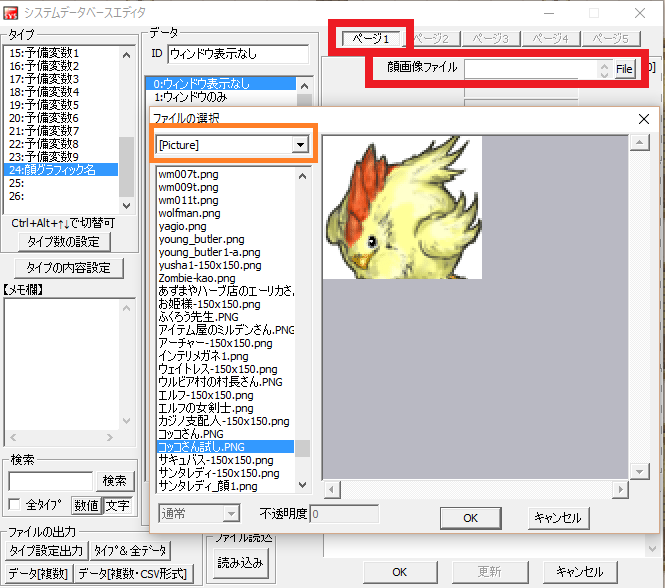
Task: Switch to the ページ5 tab
Action: (611, 39)
